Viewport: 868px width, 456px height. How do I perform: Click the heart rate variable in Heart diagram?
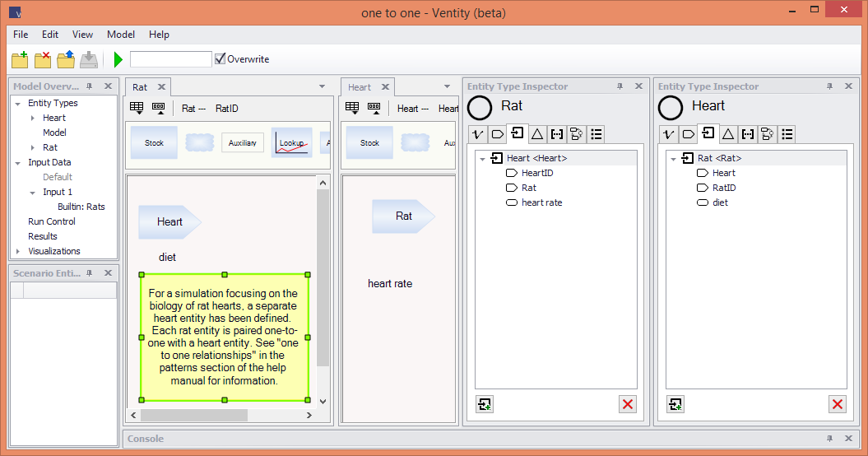(390, 284)
